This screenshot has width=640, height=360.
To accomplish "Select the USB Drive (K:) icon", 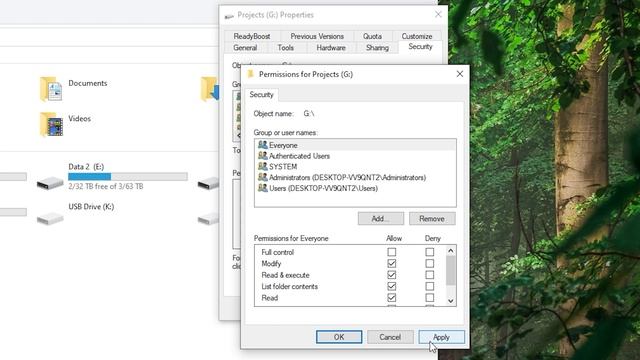I will coord(50,218).
